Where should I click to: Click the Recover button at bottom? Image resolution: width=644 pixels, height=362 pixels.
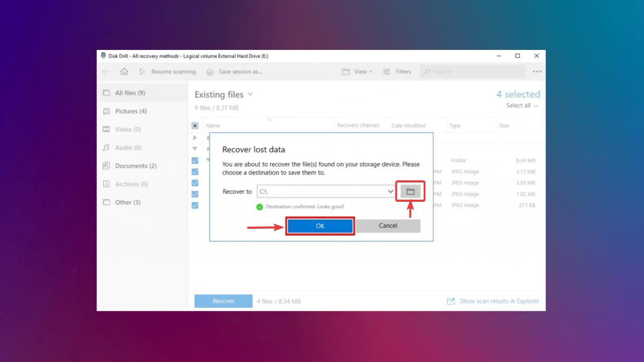[x=224, y=301]
